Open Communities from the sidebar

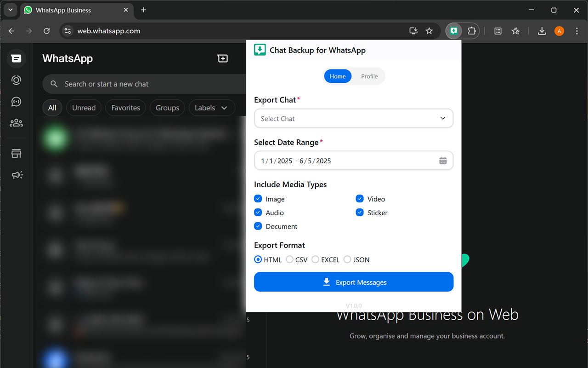tap(16, 123)
